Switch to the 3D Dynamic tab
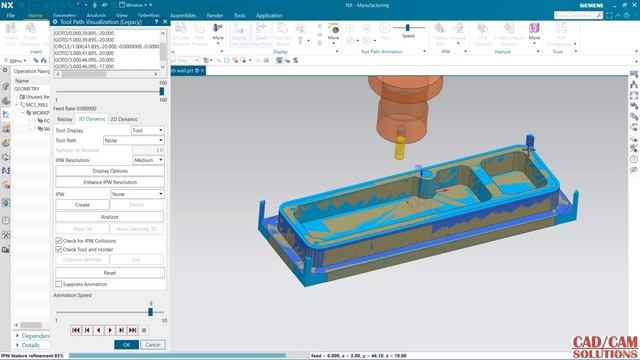640x360 pixels. (x=92, y=119)
